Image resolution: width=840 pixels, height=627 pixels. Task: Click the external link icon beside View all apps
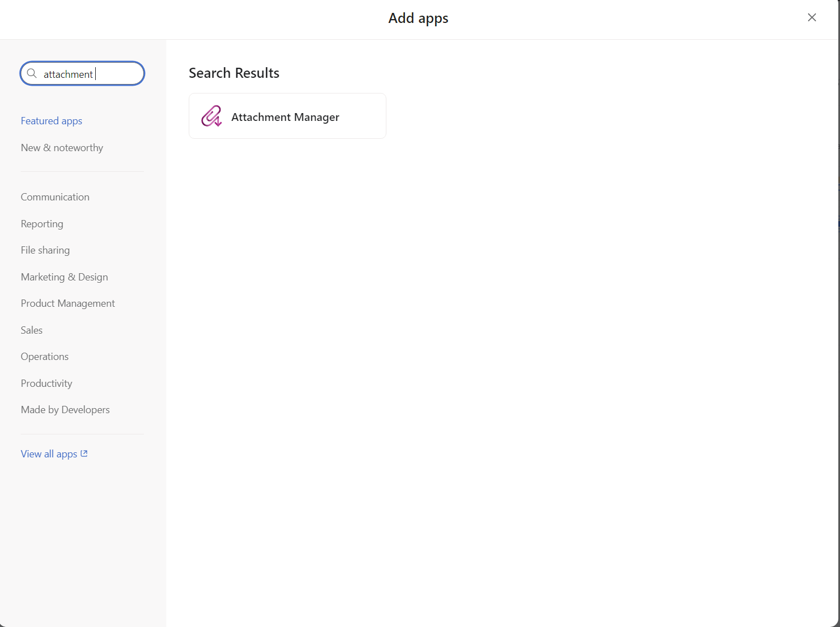pyautogui.click(x=84, y=453)
